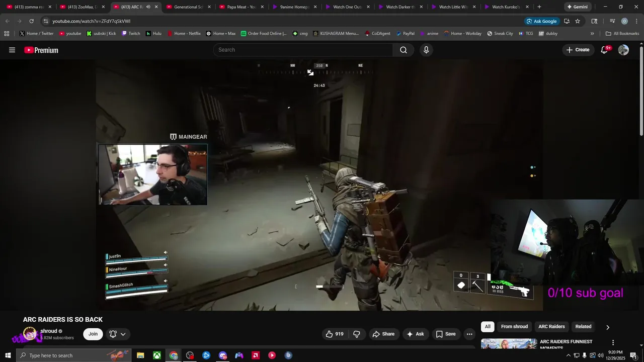
Task: Switch to Watch Little Witch tab
Action: tap(453, 7)
